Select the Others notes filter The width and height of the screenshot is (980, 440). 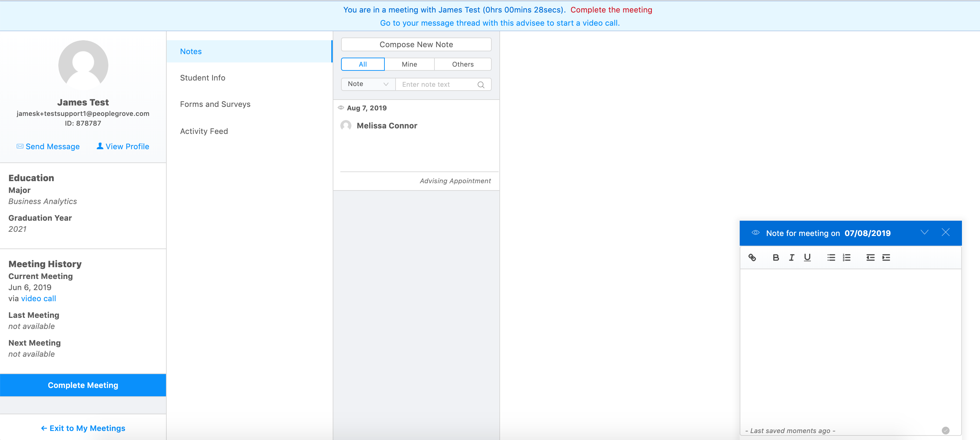click(x=463, y=64)
